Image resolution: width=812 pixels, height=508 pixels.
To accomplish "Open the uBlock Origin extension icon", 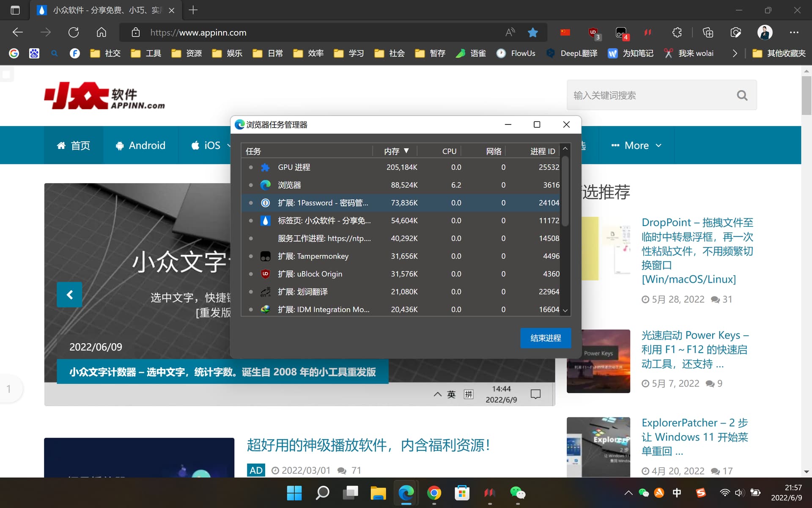I will tap(594, 33).
